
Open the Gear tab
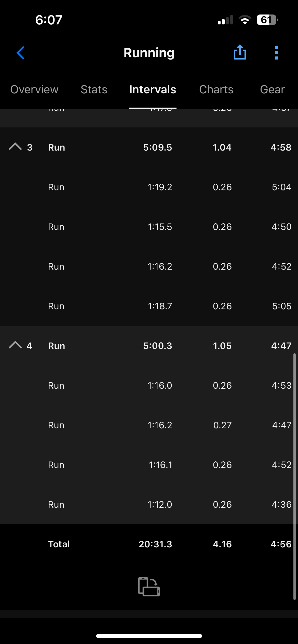[x=272, y=90]
